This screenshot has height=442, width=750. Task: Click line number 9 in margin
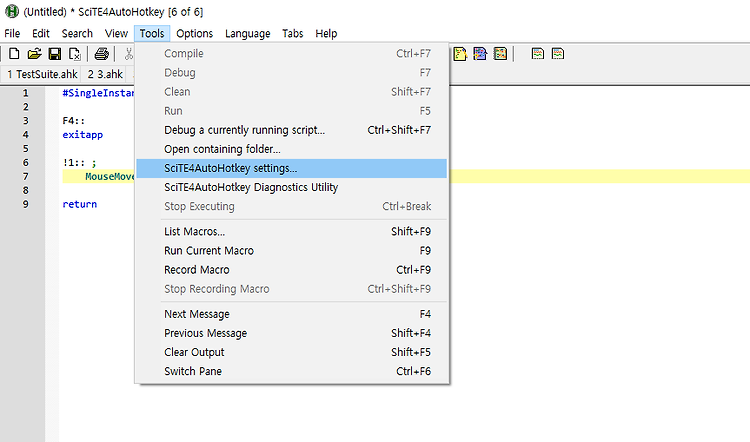25,204
